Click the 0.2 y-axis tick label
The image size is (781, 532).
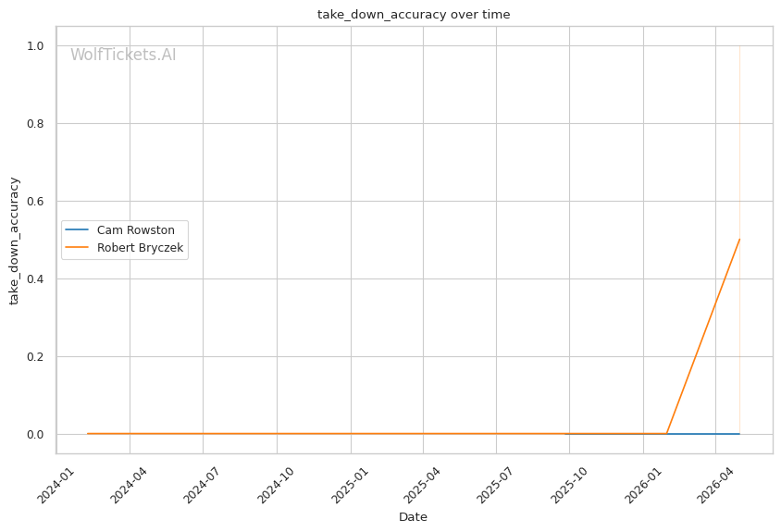click(35, 356)
